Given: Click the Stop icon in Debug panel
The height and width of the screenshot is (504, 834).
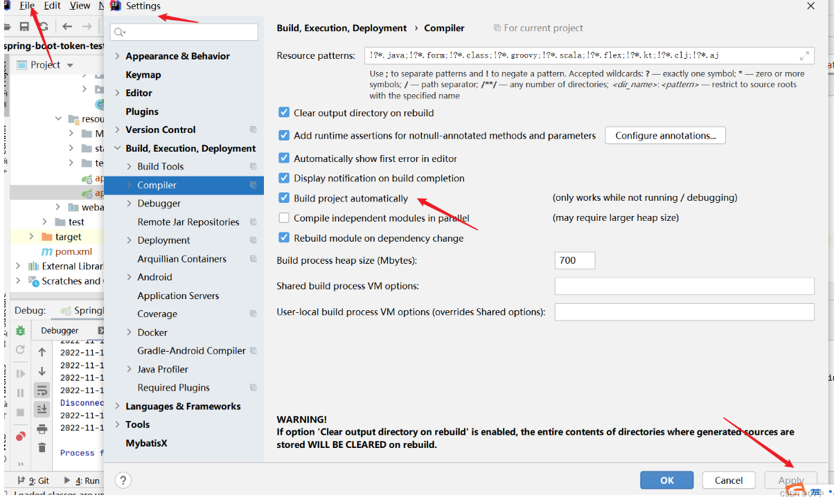Looking at the screenshot, I should (x=21, y=413).
